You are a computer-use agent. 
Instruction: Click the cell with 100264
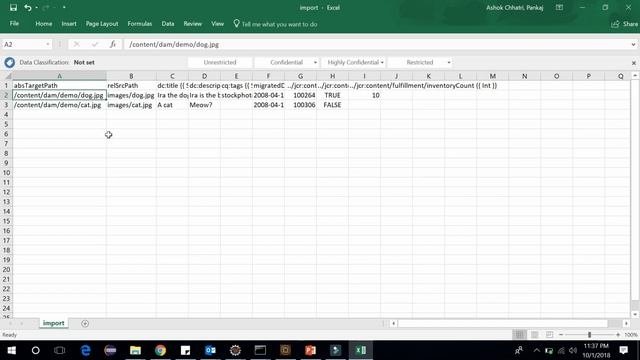300,95
